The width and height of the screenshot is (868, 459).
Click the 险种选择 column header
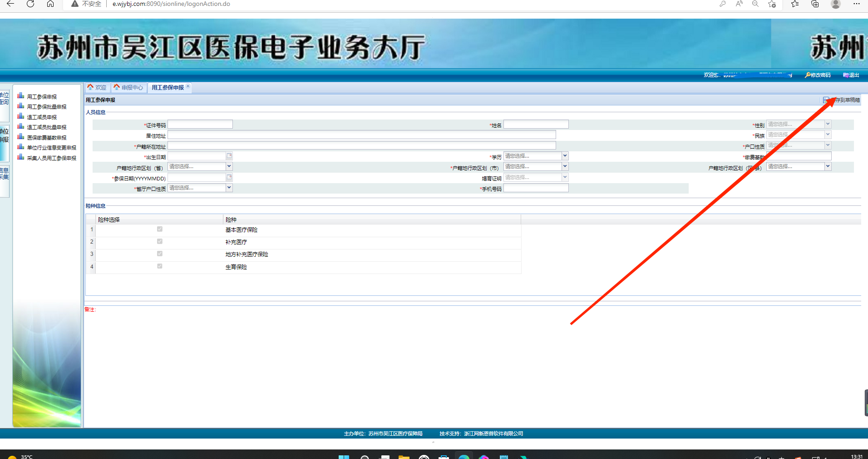point(159,220)
